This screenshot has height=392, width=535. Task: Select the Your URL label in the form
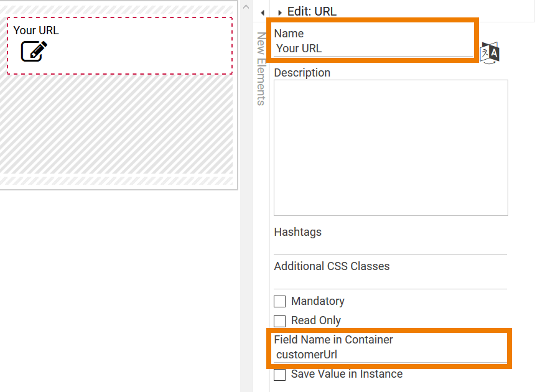click(36, 30)
